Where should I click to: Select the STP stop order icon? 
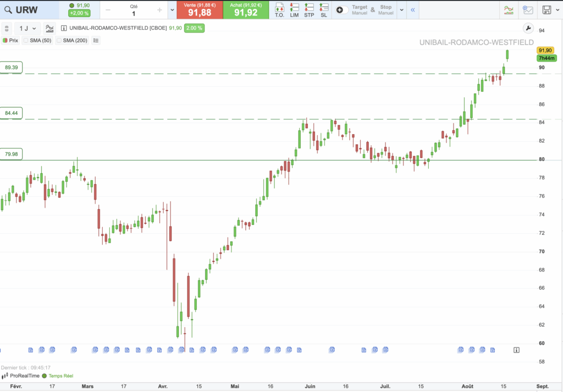309,9
